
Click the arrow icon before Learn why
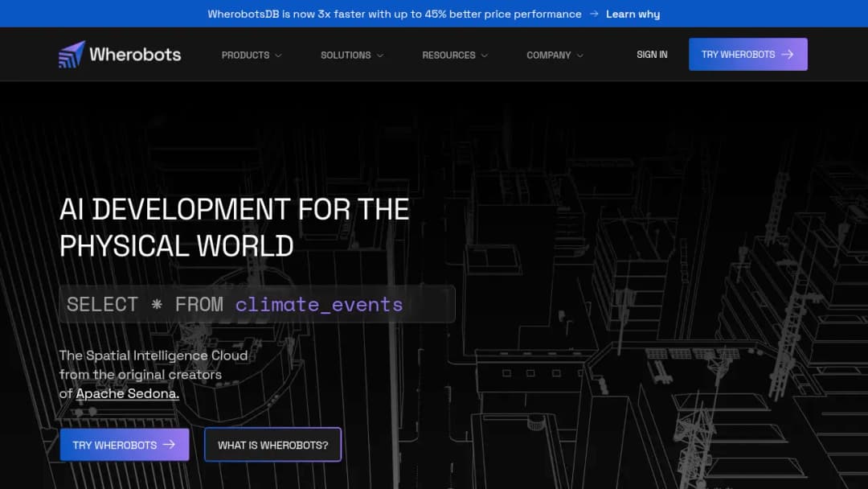click(x=594, y=14)
